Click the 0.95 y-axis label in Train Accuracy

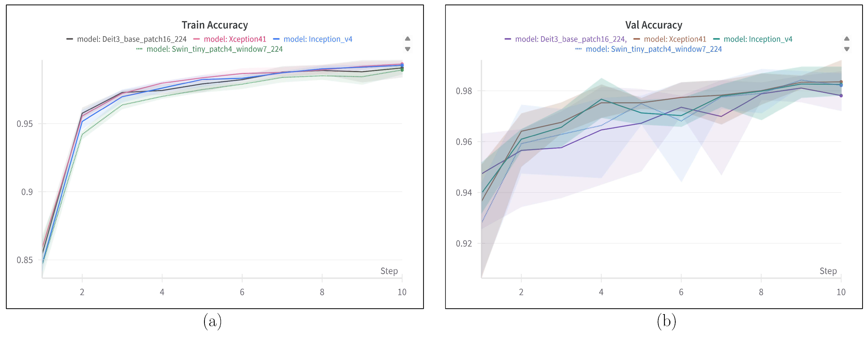click(25, 124)
